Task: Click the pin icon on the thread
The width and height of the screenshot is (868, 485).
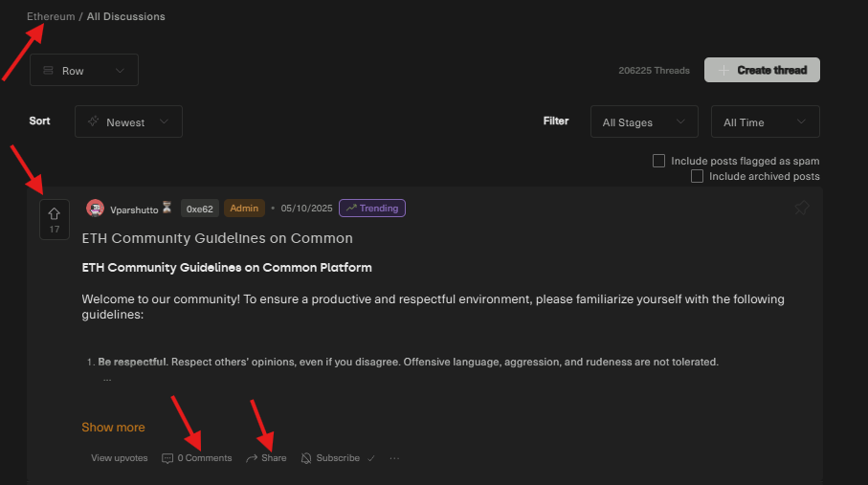Action: point(802,208)
